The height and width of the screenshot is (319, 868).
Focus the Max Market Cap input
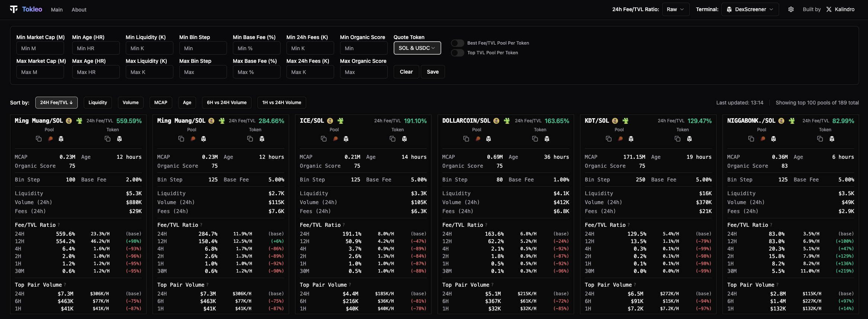[x=40, y=72]
